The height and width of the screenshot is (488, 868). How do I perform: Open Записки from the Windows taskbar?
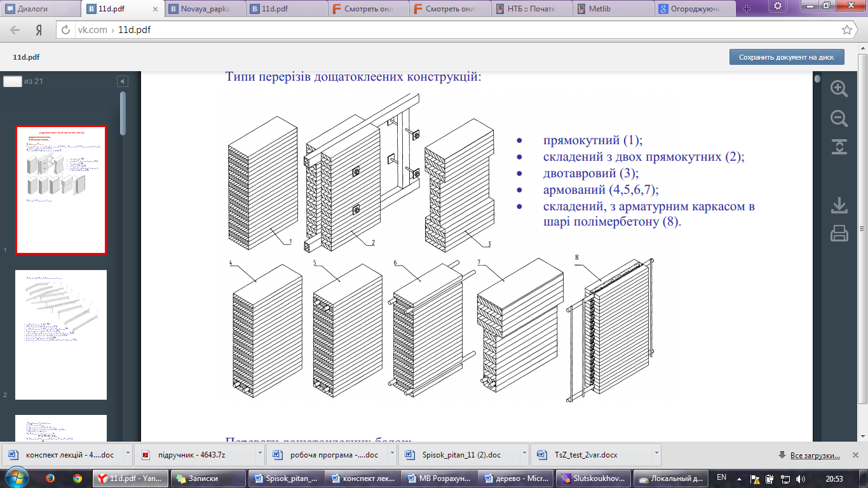point(203,478)
